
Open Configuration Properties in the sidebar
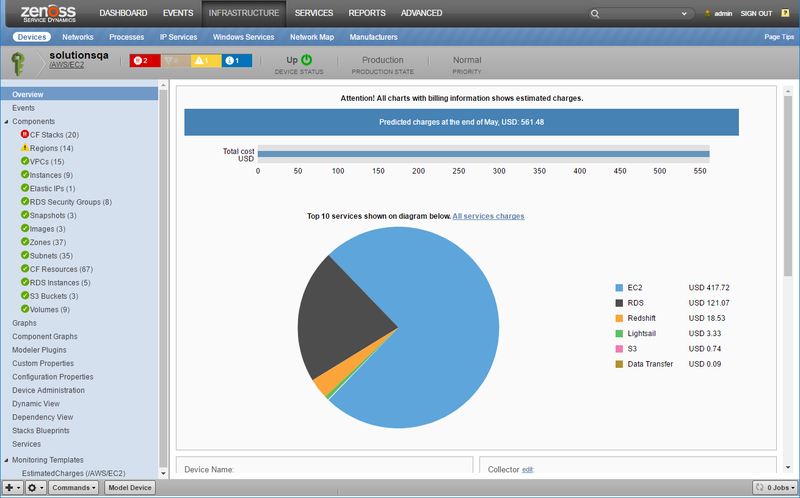click(x=53, y=377)
